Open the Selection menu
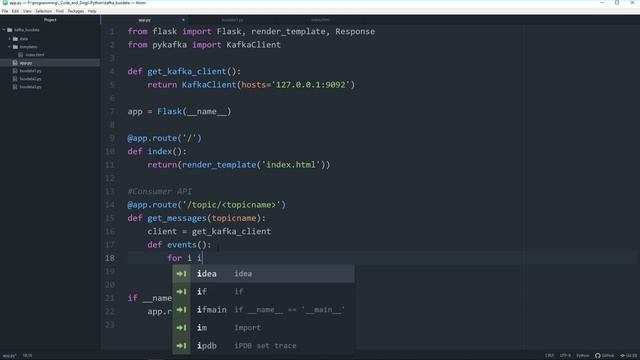The width and height of the screenshot is (640, 360). (x=43, y=11)
